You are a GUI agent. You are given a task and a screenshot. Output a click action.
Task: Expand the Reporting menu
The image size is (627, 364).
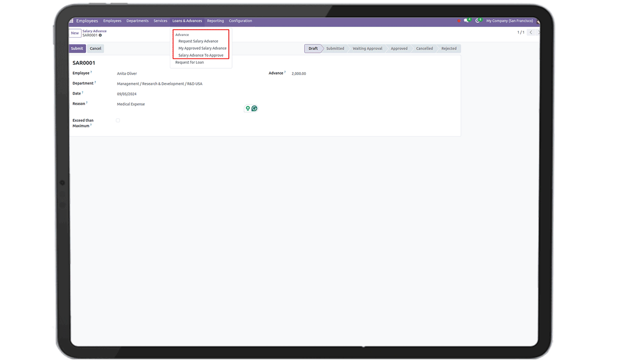point(215,21)
